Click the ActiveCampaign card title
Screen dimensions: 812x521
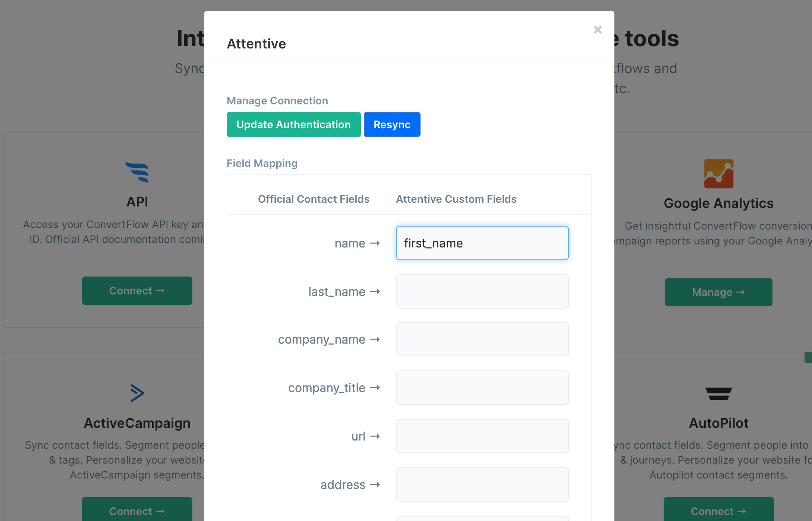[x=137, y=423]
